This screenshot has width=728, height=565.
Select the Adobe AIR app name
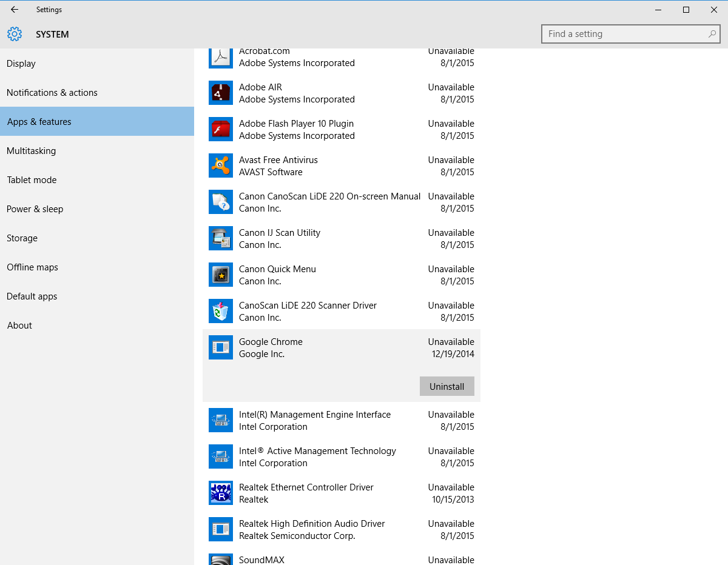coord(260,87)
